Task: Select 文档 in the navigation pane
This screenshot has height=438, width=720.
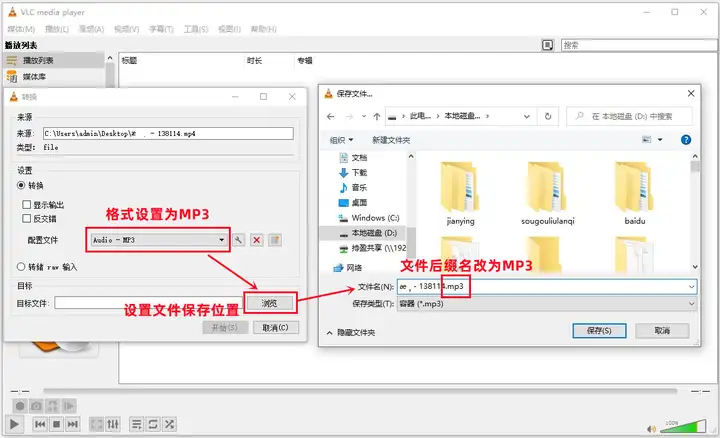Action: click(x=353, y=158)
